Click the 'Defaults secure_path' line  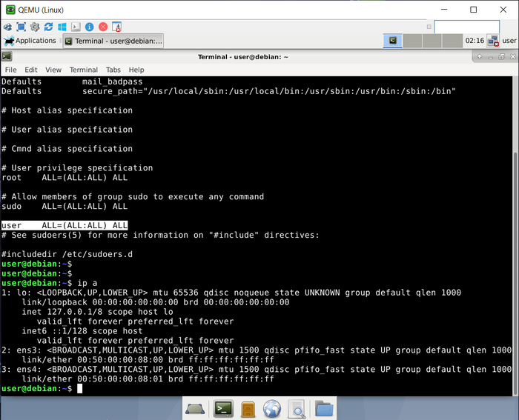[228, 91]
